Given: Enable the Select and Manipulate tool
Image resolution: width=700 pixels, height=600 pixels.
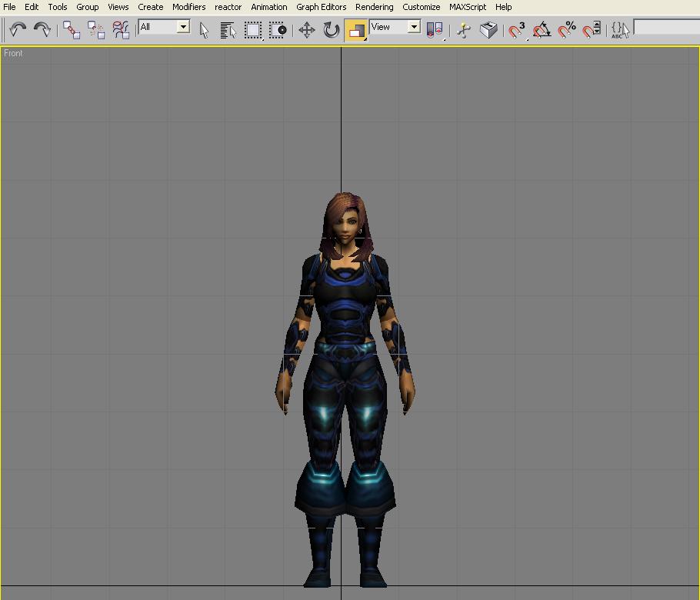Looking at the screenshot, I should pyautogui.click(x=463, y=30).
